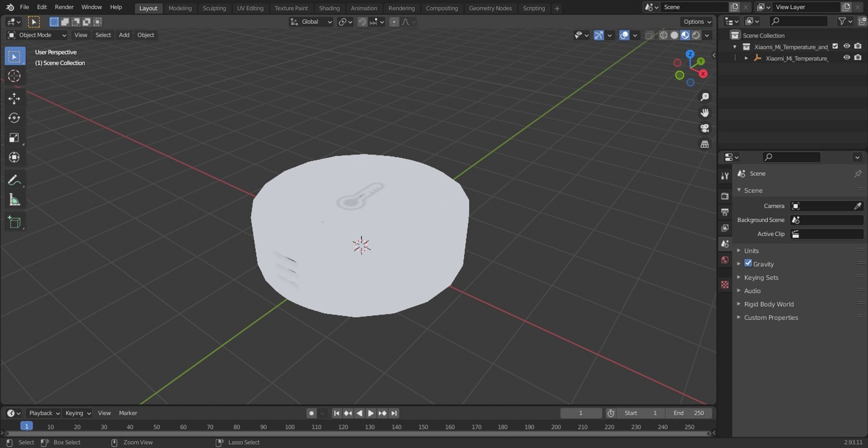
Task: Expand the Rigid Body World panel
Action: 769,304
